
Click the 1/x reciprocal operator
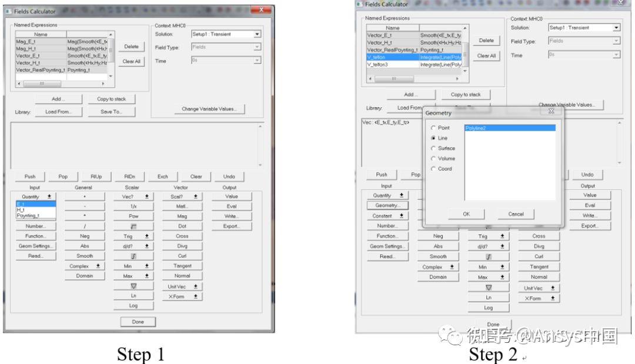tap(133, 206)
